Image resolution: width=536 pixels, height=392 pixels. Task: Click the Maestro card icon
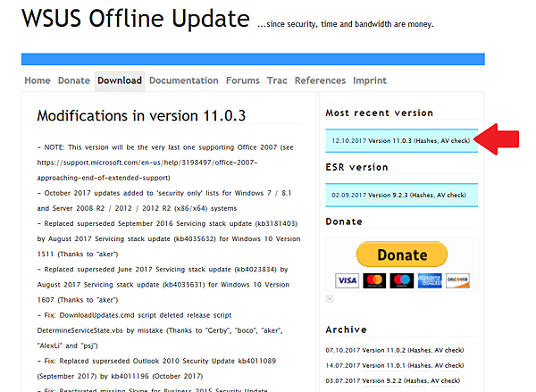[x=402, y=281]
